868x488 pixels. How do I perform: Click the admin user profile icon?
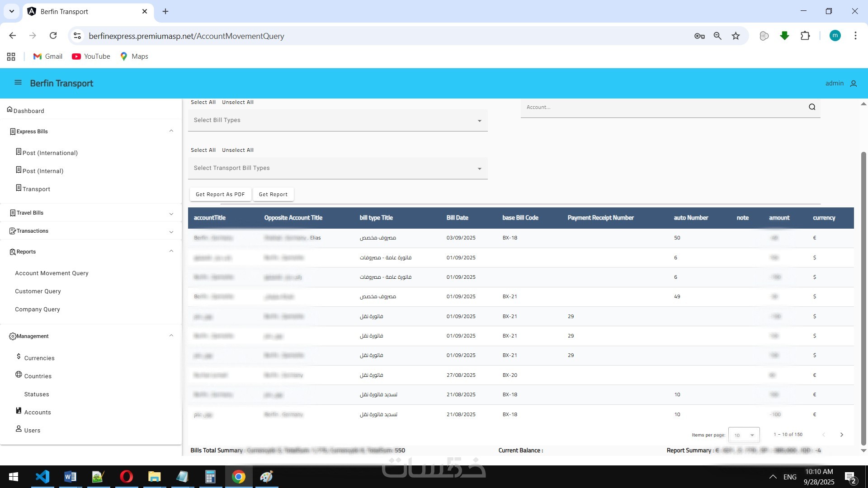[x=854, y=84]
